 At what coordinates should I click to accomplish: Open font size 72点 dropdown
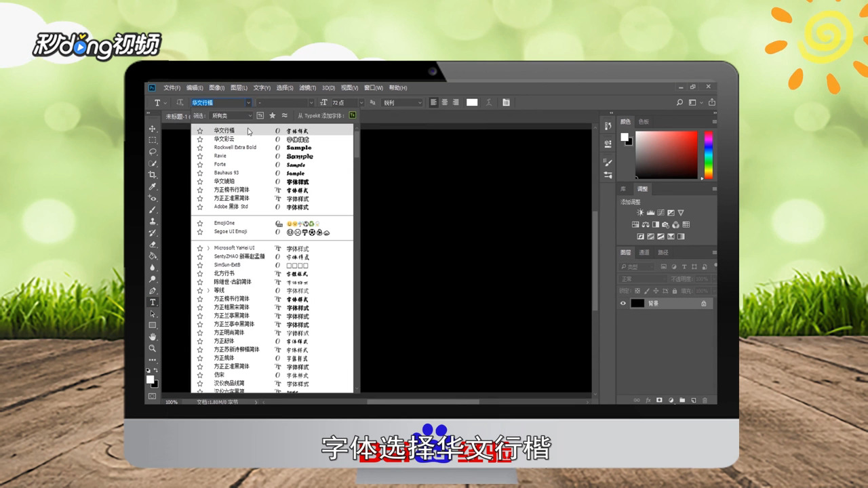(x=361, y=102)
